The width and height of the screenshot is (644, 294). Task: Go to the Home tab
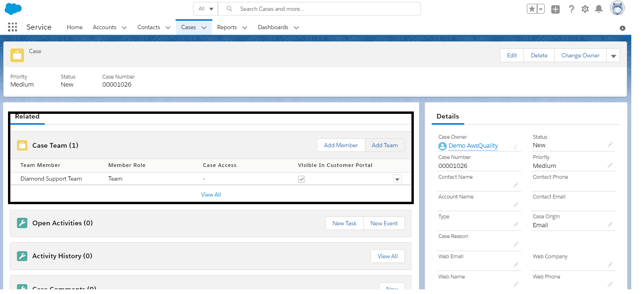pyautogui.click(x=75, y=27)
